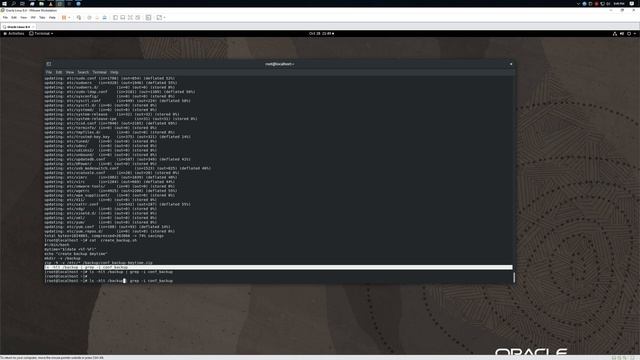The image size is (640, 360).
Task: Open the snapshot manager toolbar icon
Action: tap(104, 18)
